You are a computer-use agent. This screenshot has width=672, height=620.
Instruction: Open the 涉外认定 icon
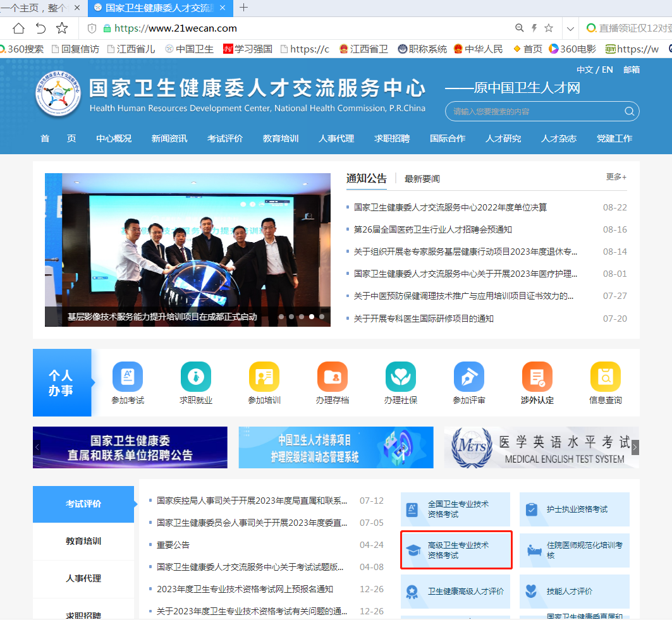pyautogui.click(x=537, y=377)
